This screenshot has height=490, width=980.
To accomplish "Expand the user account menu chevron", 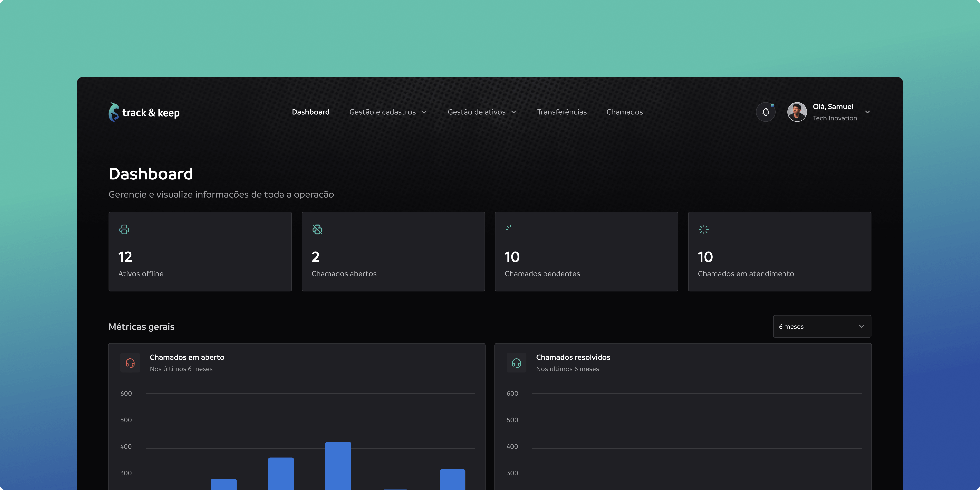I will tap(867, 112).
